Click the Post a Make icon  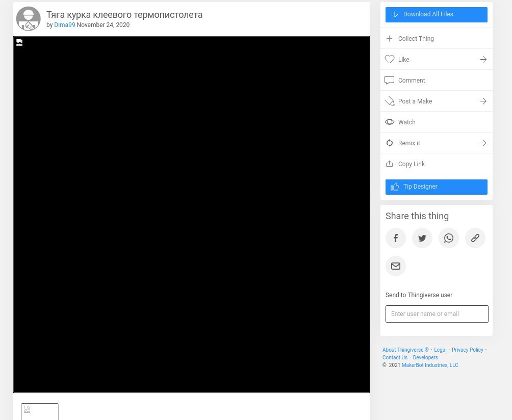tap(389, 101)
